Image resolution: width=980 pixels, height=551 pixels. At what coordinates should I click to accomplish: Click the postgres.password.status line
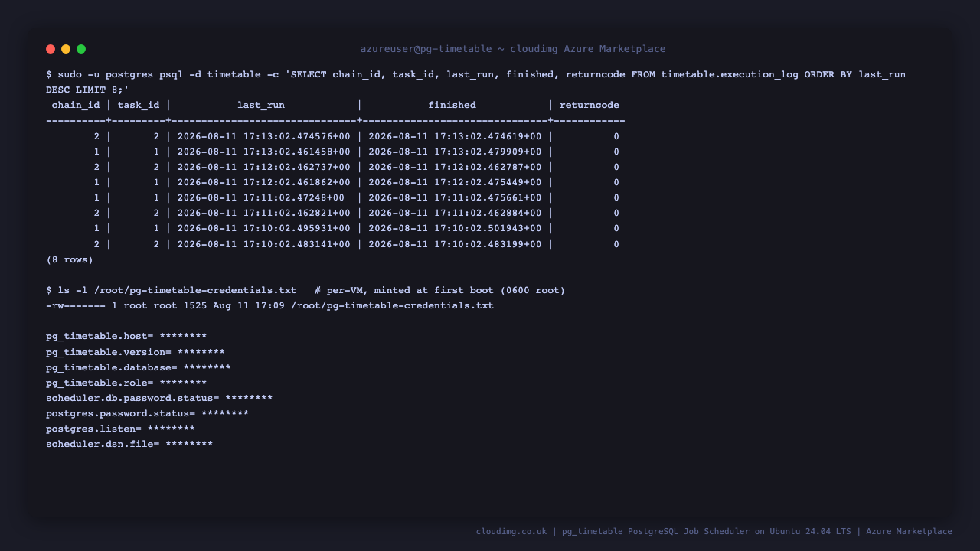point(147,413)
